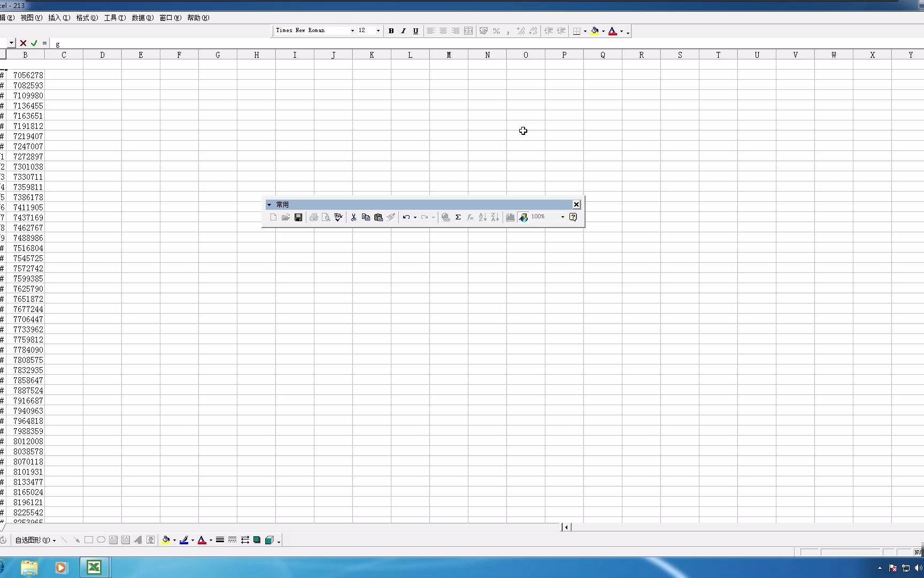Open the font color swatch dropdown
924x578 pixels.
[622, 31]
